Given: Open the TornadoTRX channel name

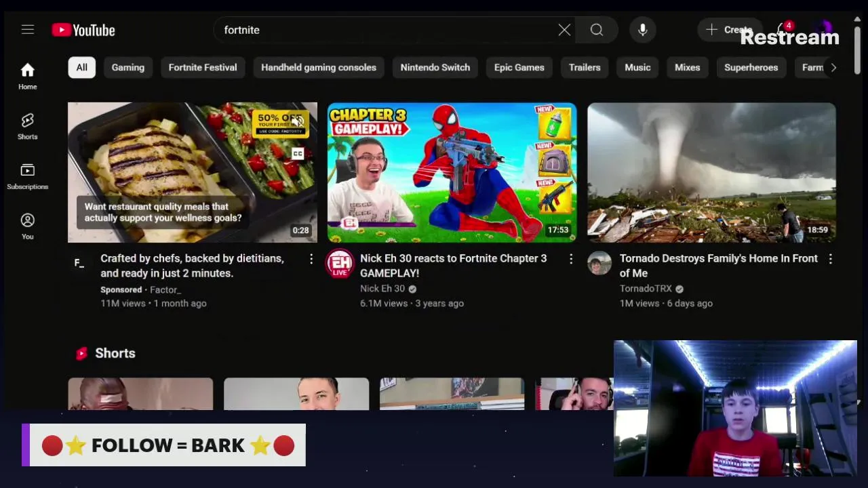Looking at the screenshot, I should click(646, 289).
